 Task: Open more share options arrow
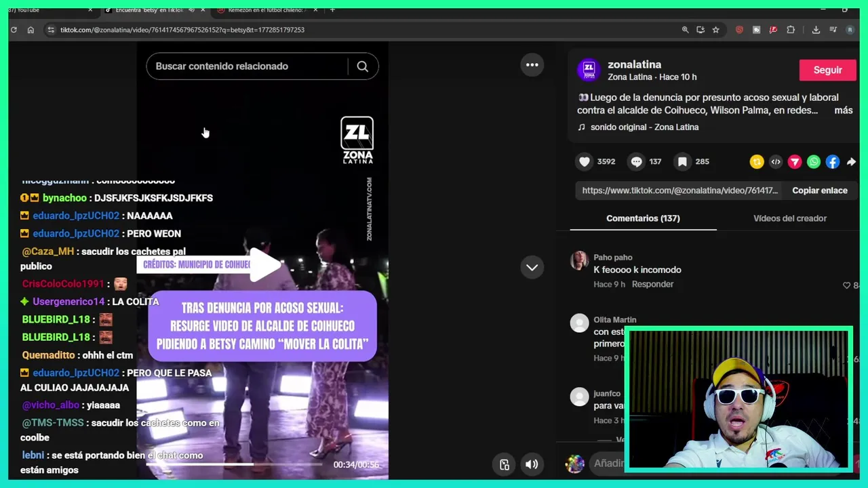[851, 162]
